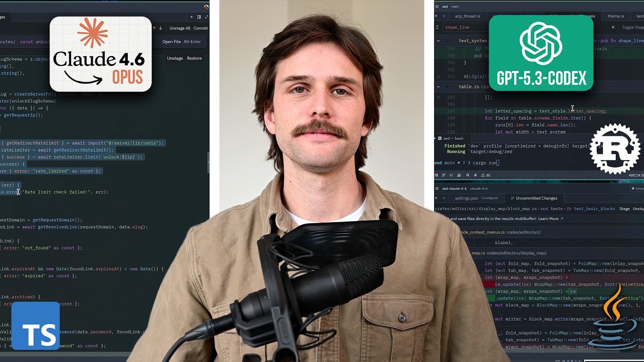Collapse the text_system file diff section

coord(438,41)
